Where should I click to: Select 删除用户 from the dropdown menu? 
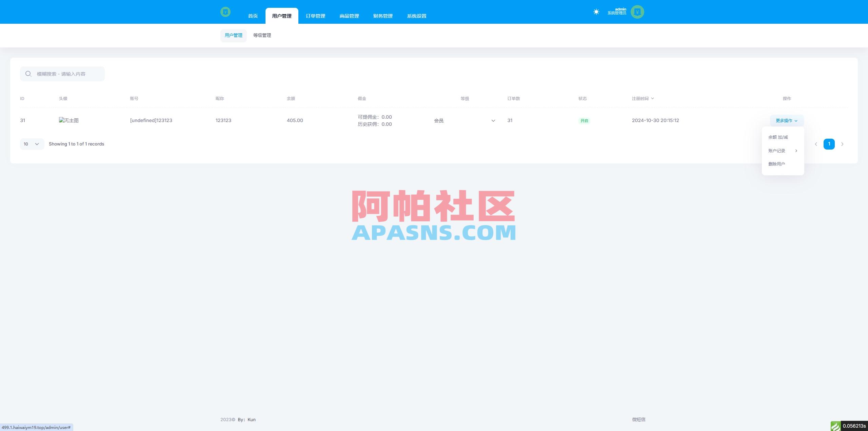pyautogui.click(x=777, y=164)
